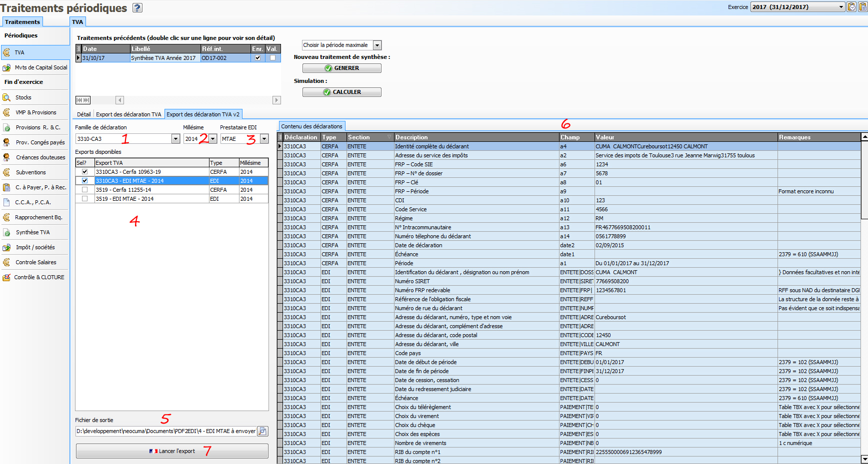Open Choisir la période maximale dropdown

coord(377,45)
